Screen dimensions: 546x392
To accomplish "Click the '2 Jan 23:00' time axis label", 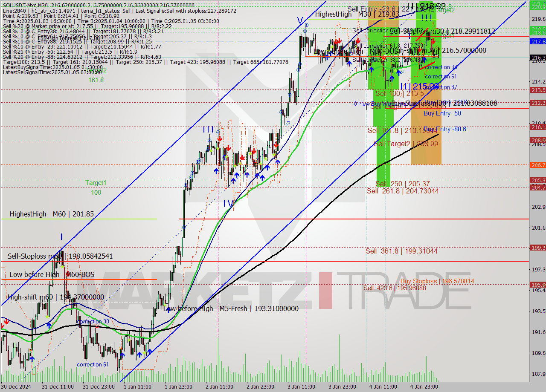I will point(260,387).
